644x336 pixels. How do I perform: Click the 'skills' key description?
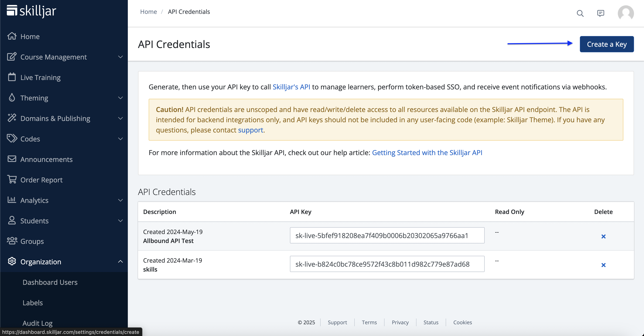(x=150, y=269)
